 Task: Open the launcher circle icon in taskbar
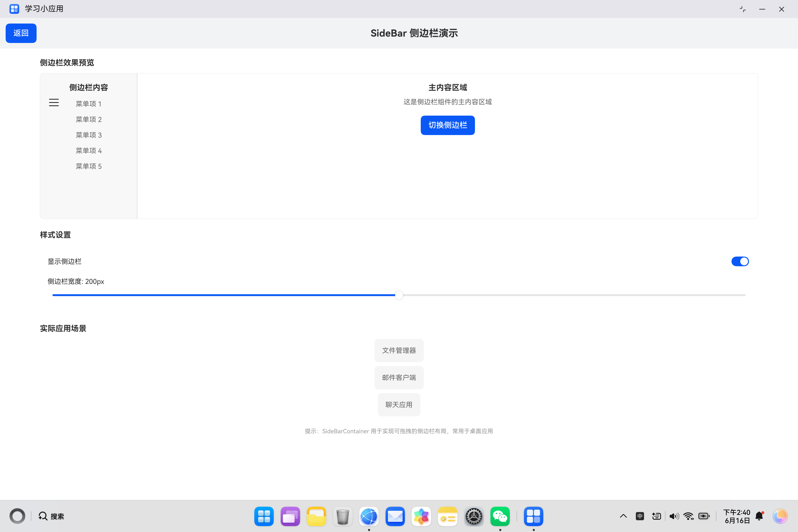(17, 516)
